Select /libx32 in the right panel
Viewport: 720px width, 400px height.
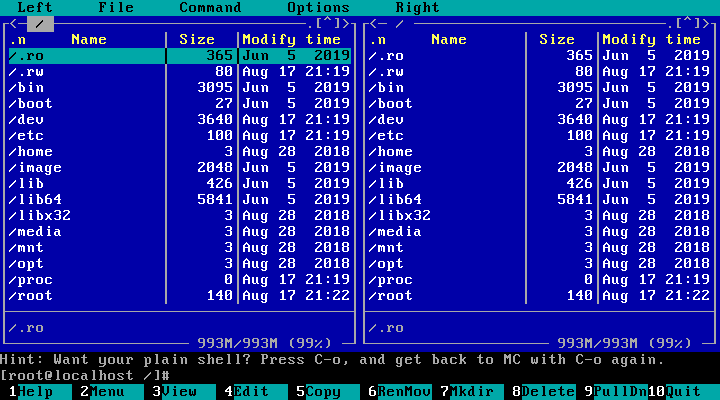pyautogui.click(x=540, y=215)
